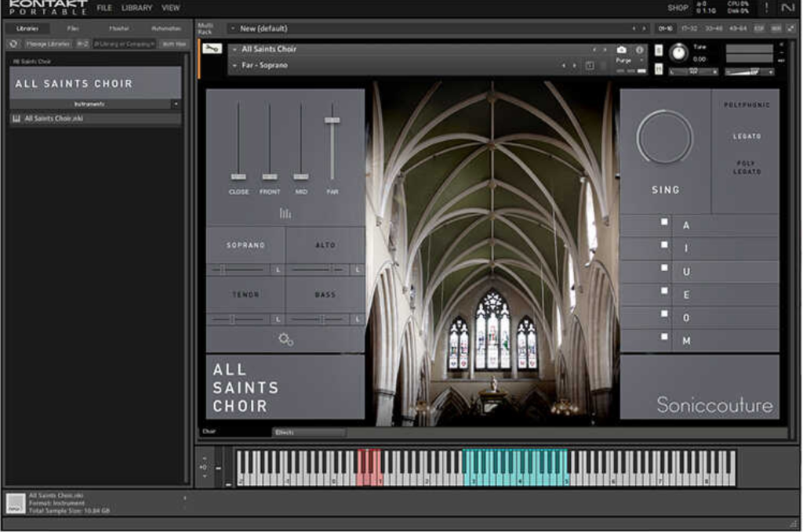Image resolution: width=803 pixels, height=532 pixels.
Task: Toggle the O vowel checkbox
Action: (664, 313)
